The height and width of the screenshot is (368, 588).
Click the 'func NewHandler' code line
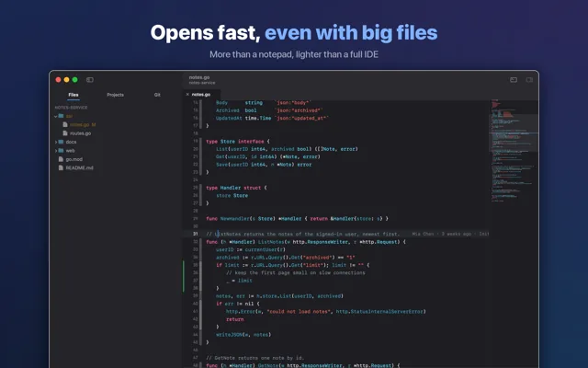(297, 219)
